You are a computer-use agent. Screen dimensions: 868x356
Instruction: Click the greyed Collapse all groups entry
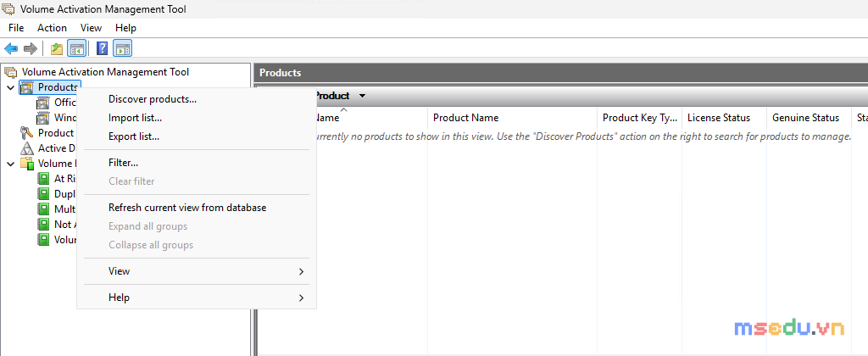point(197,245)
